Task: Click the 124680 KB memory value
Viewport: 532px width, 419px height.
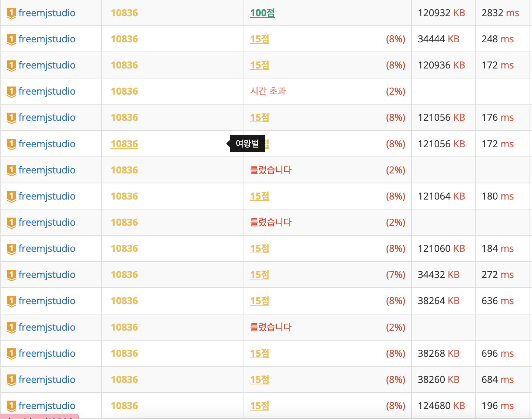Action: 441,406
